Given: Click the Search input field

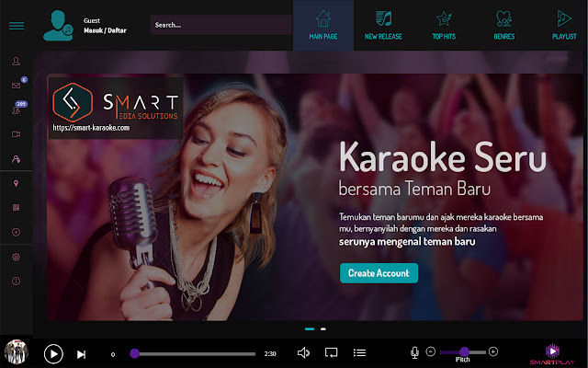Looking at the screenshot, I should [x=220, y=25].
